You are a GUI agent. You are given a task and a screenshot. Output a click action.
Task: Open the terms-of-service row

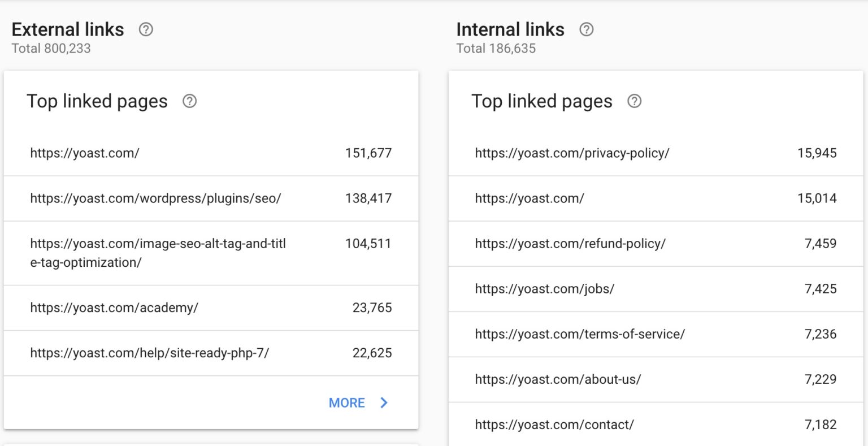point(656,334)
